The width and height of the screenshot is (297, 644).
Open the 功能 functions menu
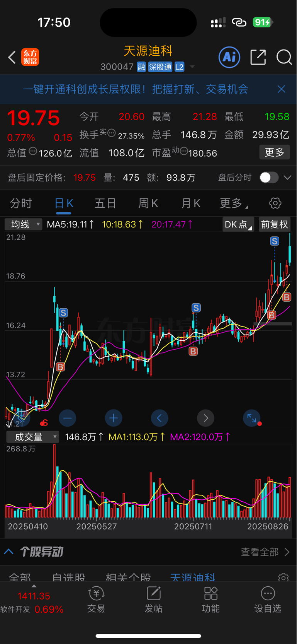pyautogui.click(x=211, y=600)
